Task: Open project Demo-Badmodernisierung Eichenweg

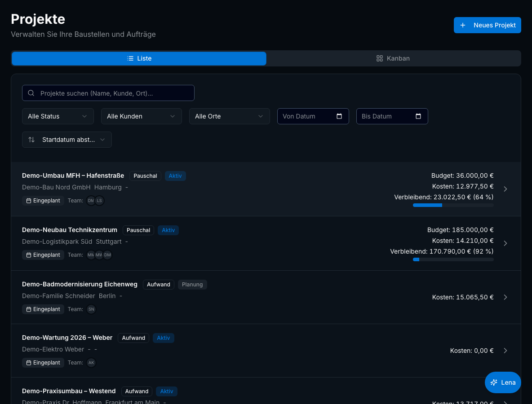Action: coord(80,284)
